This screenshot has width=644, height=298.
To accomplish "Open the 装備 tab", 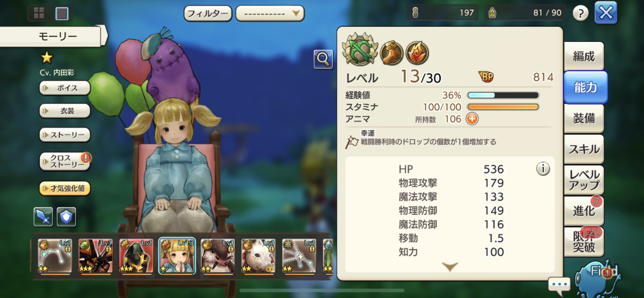I will point(584,118).
